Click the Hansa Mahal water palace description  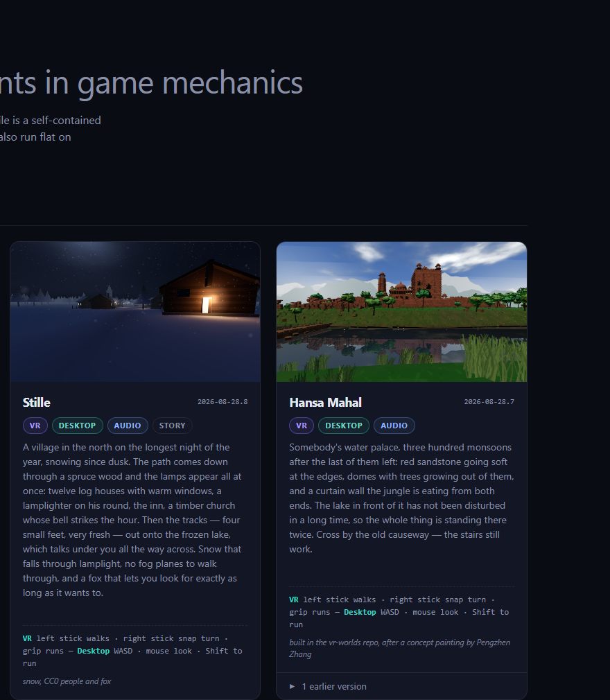[x=401, y=498]
